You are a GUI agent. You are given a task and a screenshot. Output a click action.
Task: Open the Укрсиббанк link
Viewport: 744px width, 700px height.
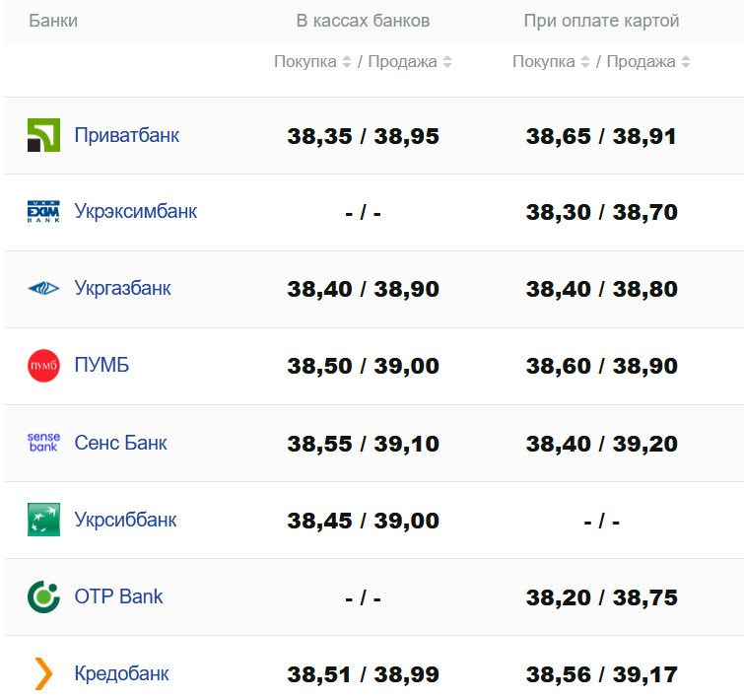126,520
